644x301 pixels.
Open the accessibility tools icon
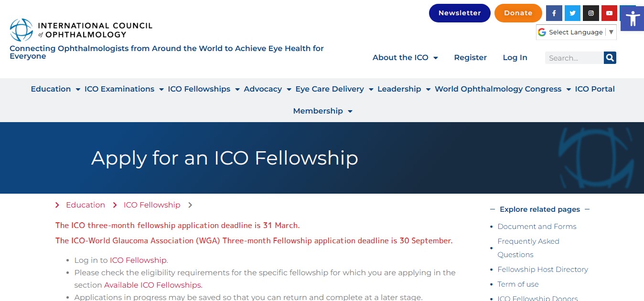point(632,19)
